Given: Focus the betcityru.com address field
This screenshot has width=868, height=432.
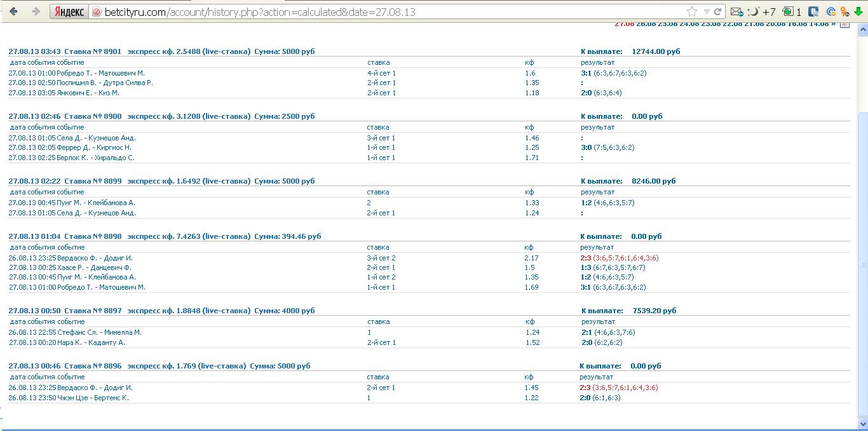Looking at the screenshot, I should point(388,11).
